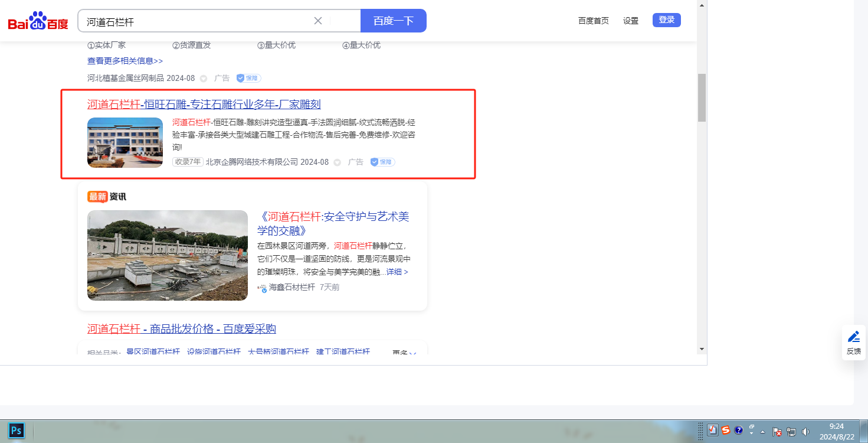This screenshot has height=443, width=868.
Task: Open the 查看更多相关信息>> link
Action: point(125,61)
